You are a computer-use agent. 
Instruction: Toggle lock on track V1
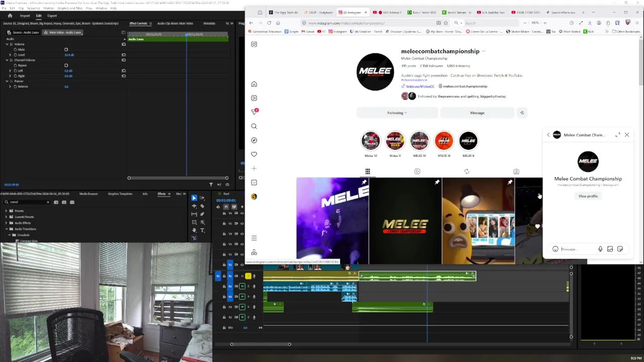tap(224, 265)
